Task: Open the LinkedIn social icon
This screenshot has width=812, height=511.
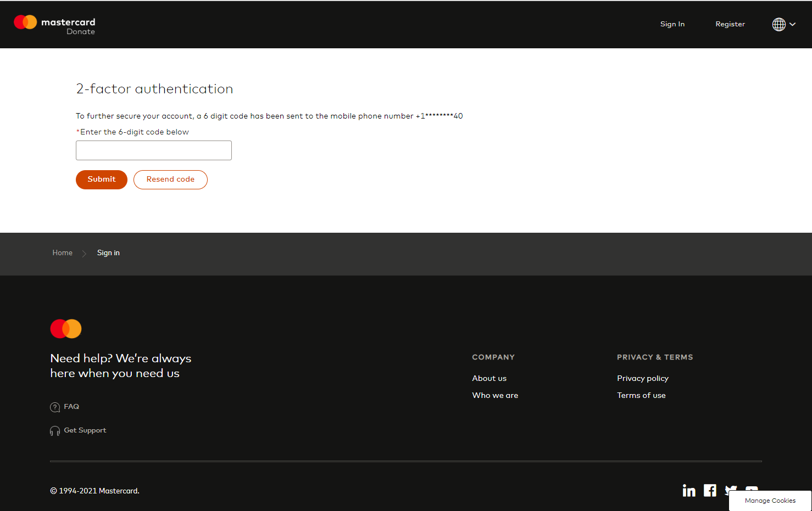Action: 689,490
